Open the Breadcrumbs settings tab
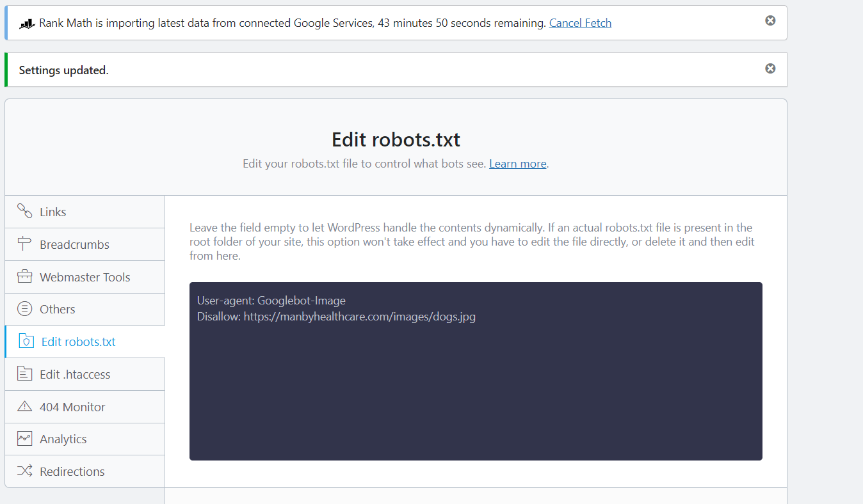Image resolution: width=863 pixels, height=504 pixels. click(85, 244)
